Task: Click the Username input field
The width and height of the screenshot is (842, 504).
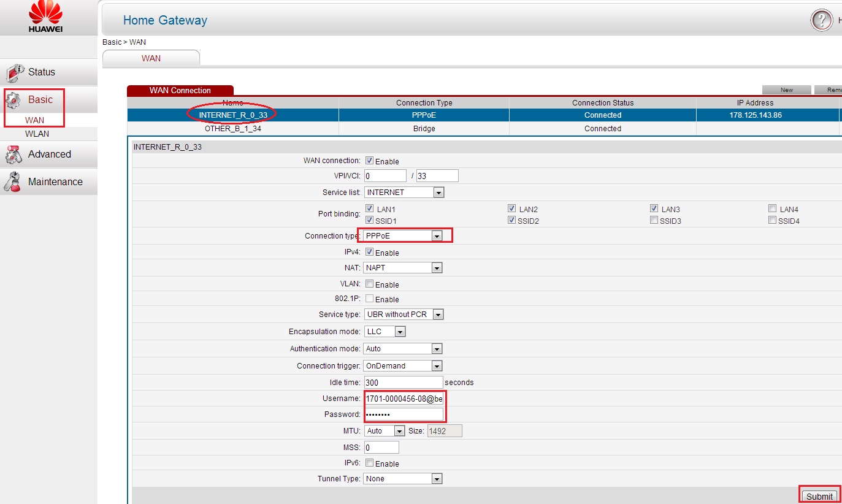Action: click(404, 399)
